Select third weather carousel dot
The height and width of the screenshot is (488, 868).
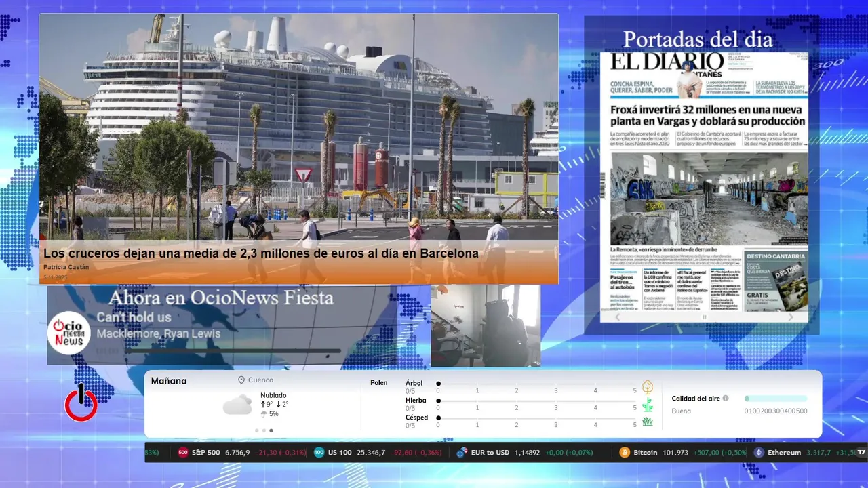pyautogui.click(x=271, y=430)
